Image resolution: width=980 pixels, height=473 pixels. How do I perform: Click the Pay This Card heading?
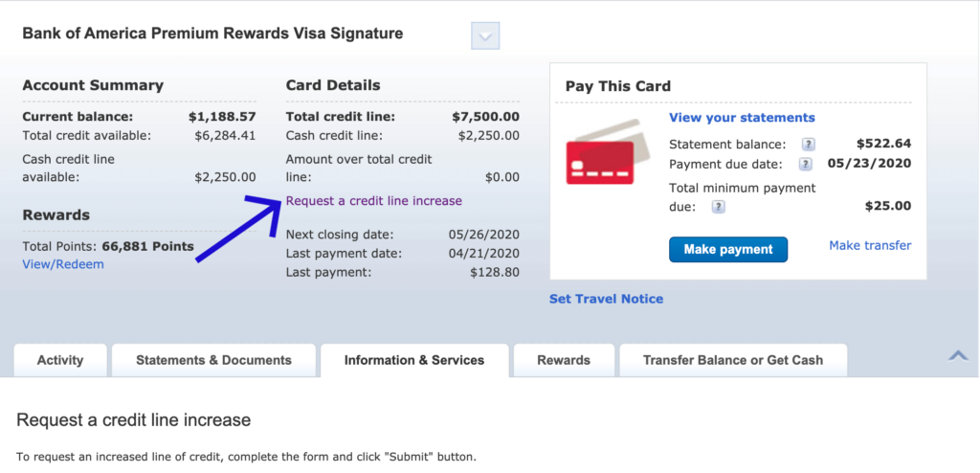pos(618,86)
